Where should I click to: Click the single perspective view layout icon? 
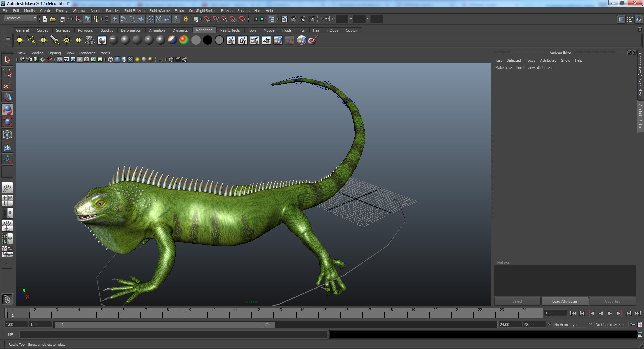[7, 188]
